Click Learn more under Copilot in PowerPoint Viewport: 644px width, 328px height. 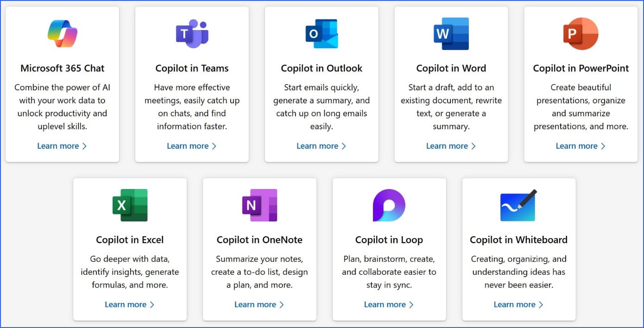coord(577,146)
